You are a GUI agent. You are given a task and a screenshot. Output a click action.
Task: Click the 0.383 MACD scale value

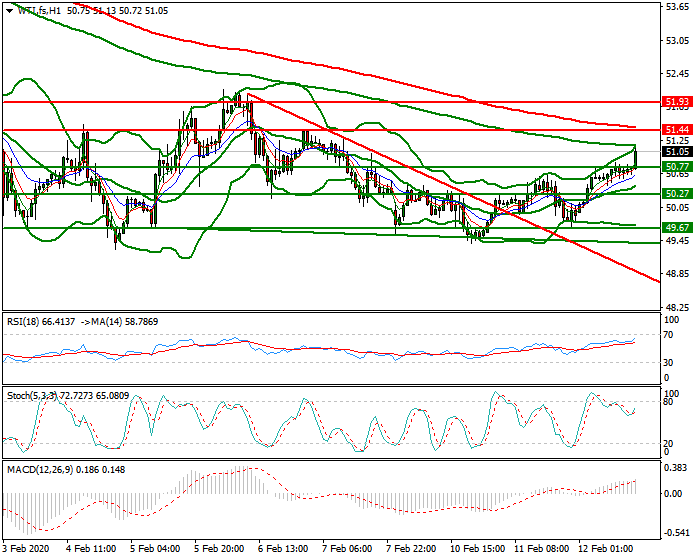pyautogui.click(x=674, y=468)
